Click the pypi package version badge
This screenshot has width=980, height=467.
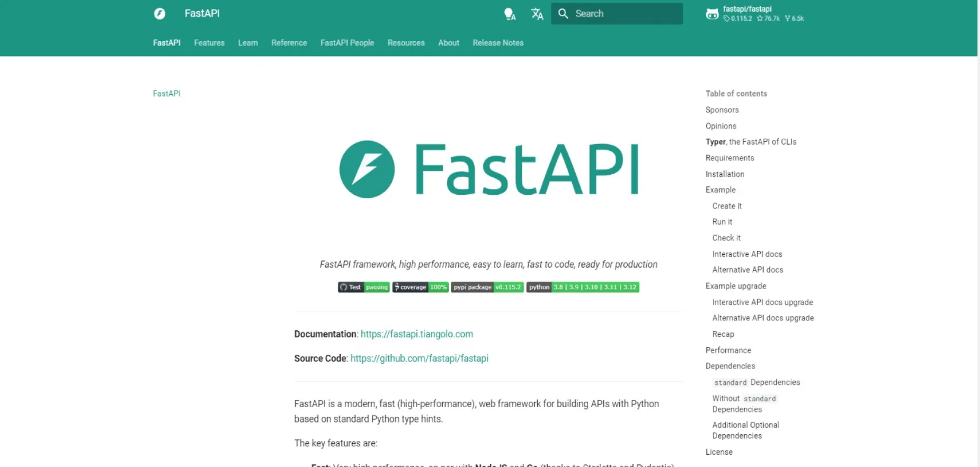coord(487,287)
